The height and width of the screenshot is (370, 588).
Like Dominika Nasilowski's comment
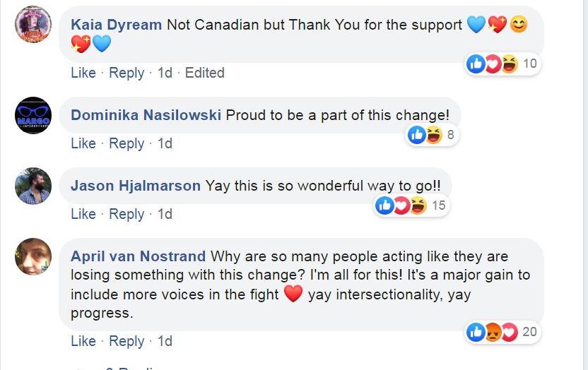tap(83, 143)
